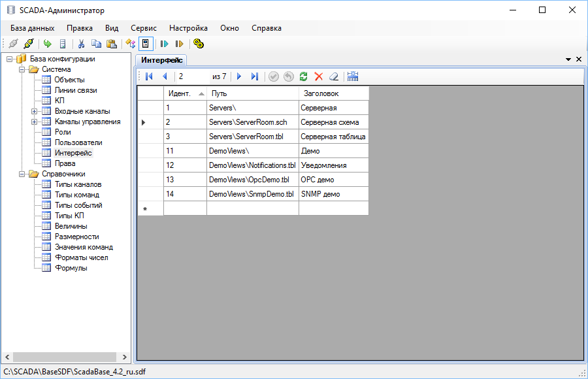This screenshot has width=588, height=379.
Task: Expand the Входные каналы node
Action: pos(34,112)
